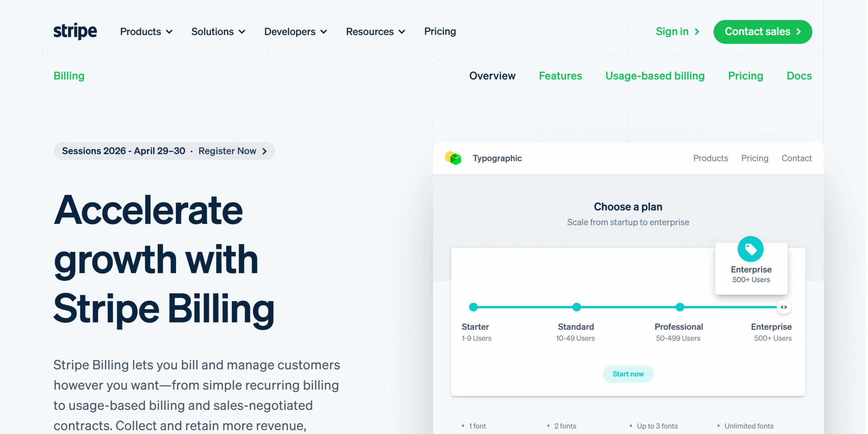
Task: Click the Sign in arrow icon
Action: 697,32
